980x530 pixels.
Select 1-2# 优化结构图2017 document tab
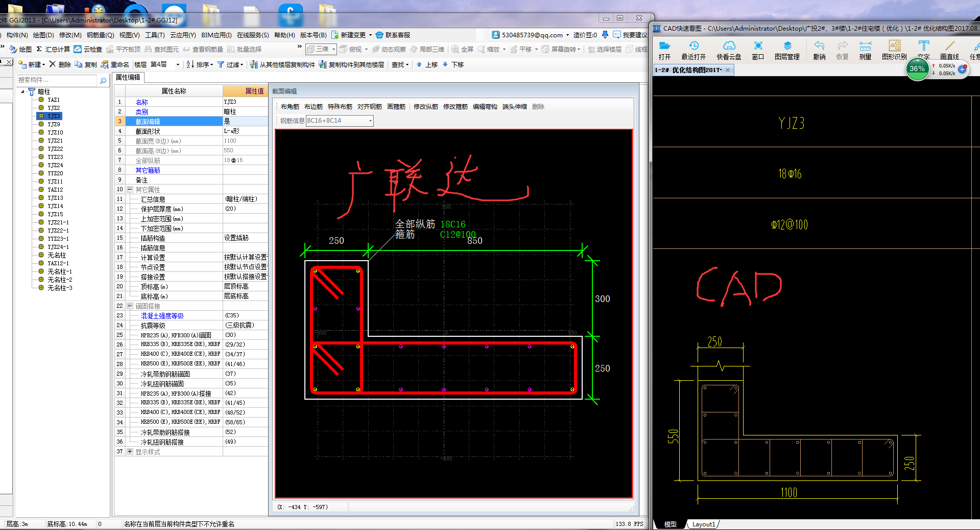pyautogui.click(x=688, y=70)
